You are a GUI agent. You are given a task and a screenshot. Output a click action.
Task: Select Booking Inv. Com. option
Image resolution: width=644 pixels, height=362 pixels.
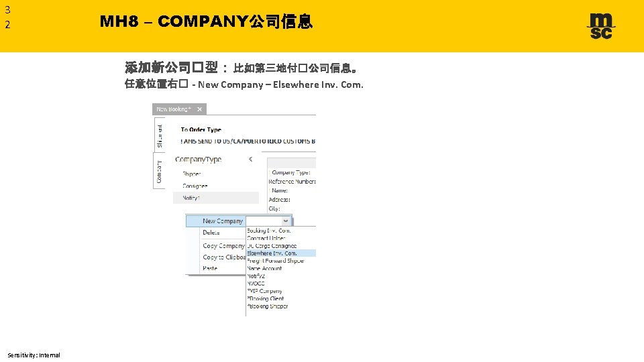(268, 231)
